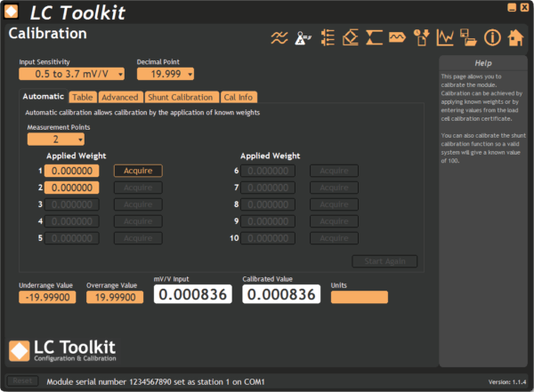Click applied weight 2 value field
Screen dimensions: 534x392
(x=72, y=188)
